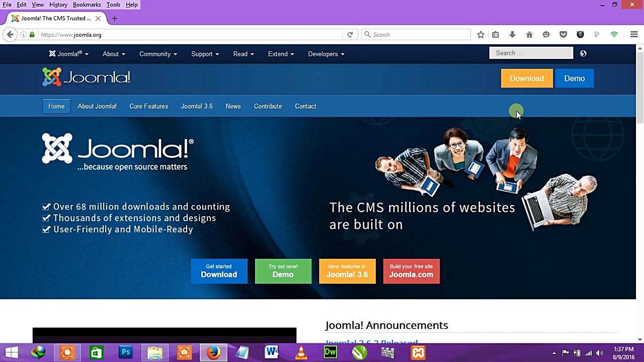
Task: Open the Windows Start button
Action: [12, 352]
